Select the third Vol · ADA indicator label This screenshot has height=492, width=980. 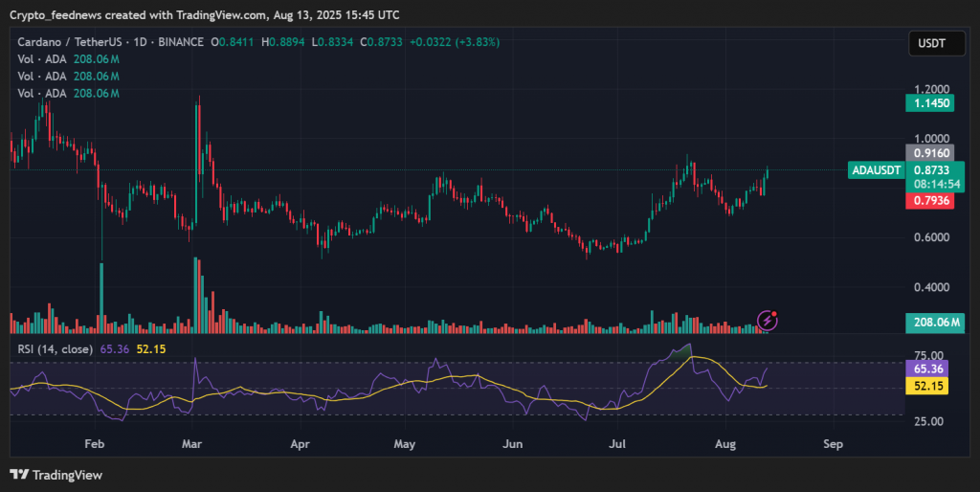43,93
